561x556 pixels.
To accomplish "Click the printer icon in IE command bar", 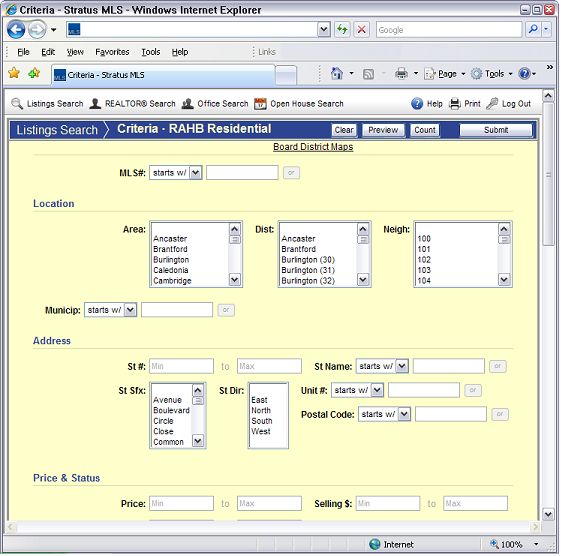I will click(x=401, y=74).
